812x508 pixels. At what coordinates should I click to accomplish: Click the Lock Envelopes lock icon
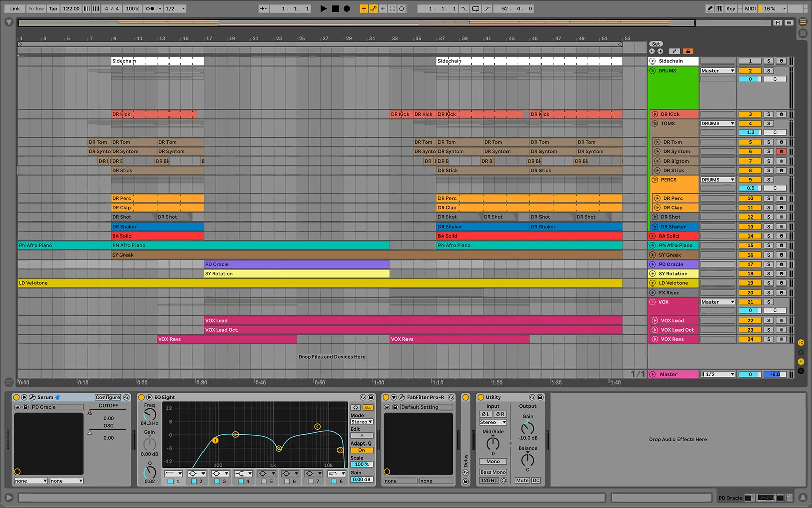tap(688, 51)
